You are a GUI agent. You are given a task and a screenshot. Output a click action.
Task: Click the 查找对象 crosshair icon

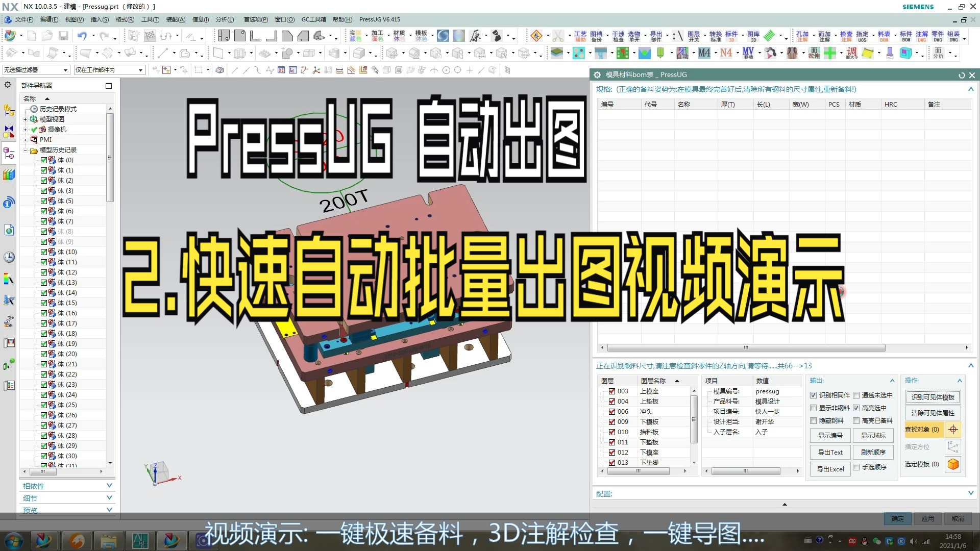click(x=953, y=430)
